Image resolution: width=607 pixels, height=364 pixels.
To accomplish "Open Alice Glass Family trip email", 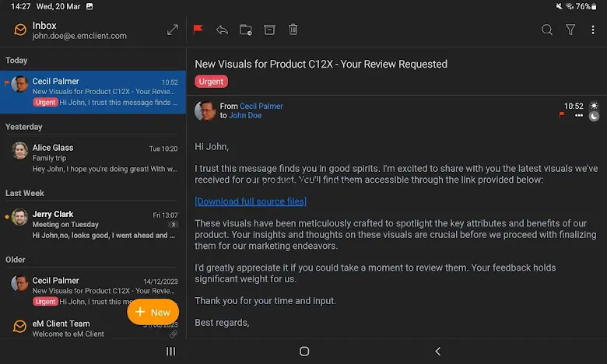I will click(93, 158).
